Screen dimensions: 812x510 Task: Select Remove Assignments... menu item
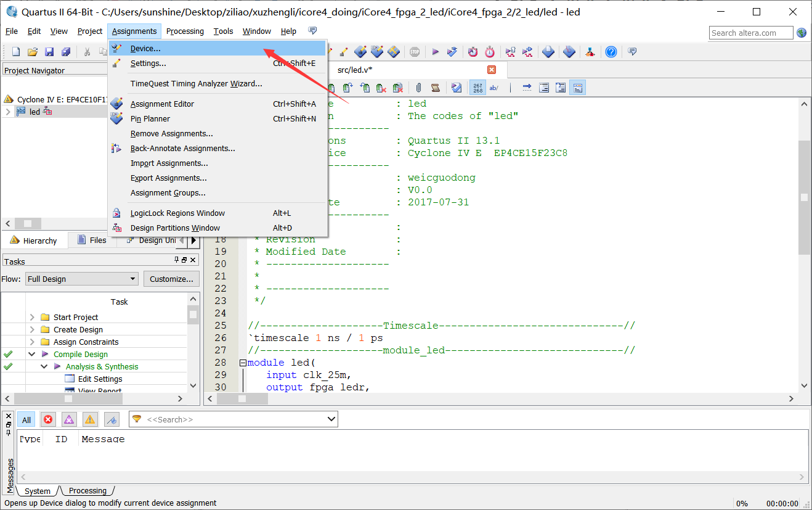(x=217, y=133)
